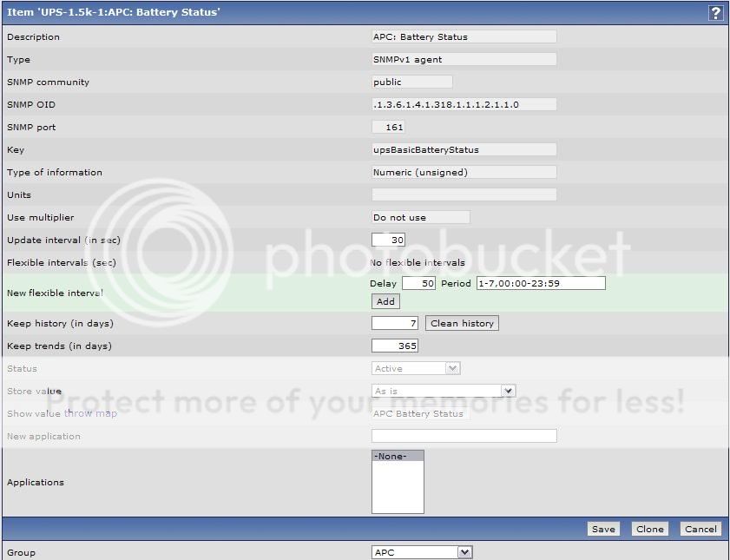
Task: Click Add under new flexible interval
Action: (385, 301)
